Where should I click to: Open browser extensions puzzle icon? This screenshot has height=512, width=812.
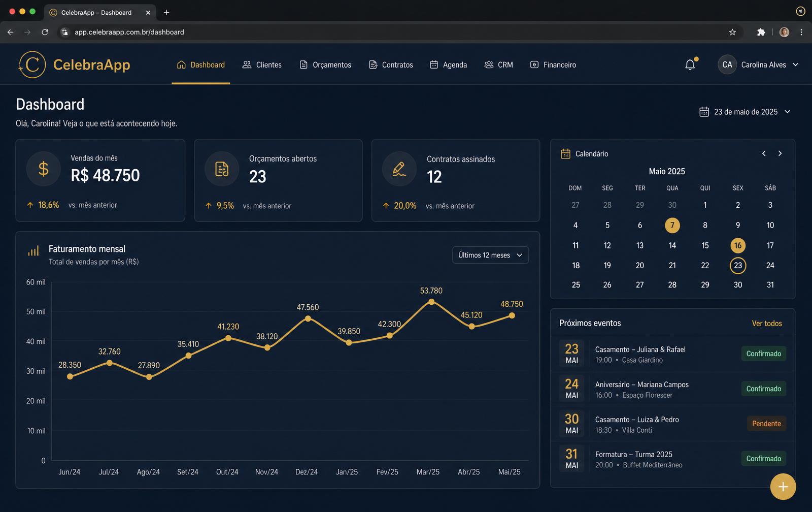click(x=761, y=32)
